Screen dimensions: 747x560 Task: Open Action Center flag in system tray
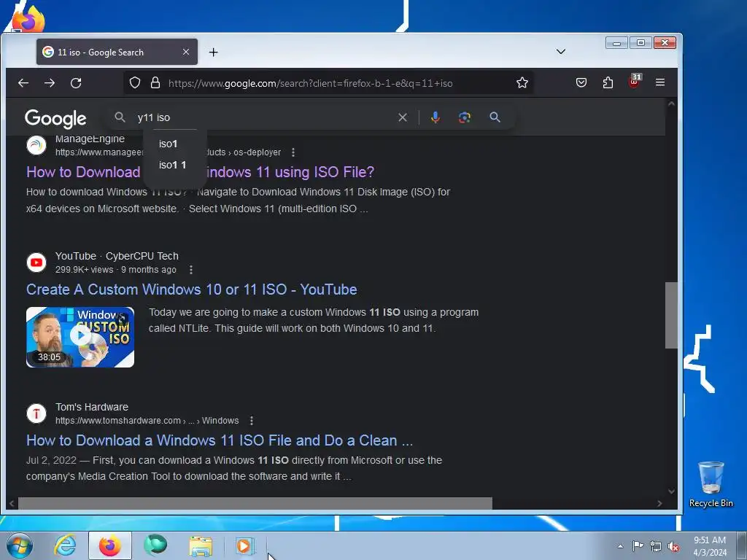coord(638,546)
